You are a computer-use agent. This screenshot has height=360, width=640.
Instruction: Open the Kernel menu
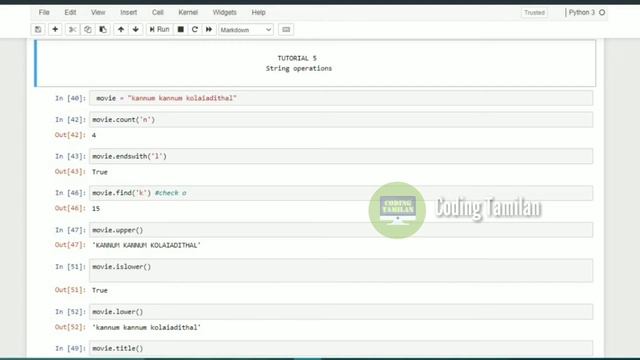pyautogui.click(x=188, y=12)
